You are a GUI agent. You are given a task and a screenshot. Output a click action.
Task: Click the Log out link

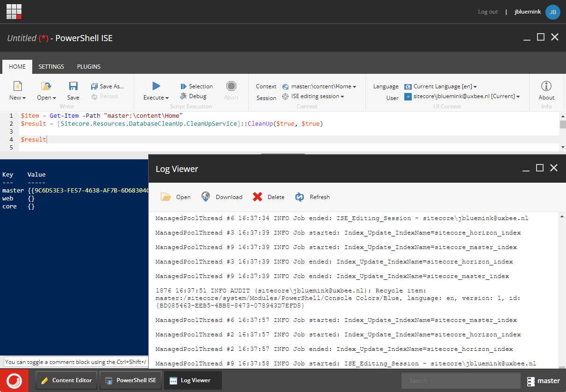click(x=487, y=12)
